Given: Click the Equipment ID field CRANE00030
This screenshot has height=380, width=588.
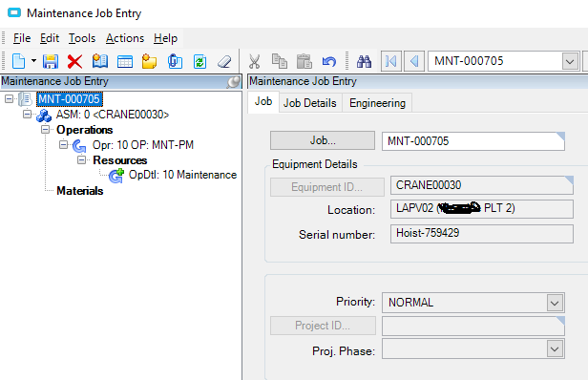Looking at the screenshot, I should pos(482,185).
